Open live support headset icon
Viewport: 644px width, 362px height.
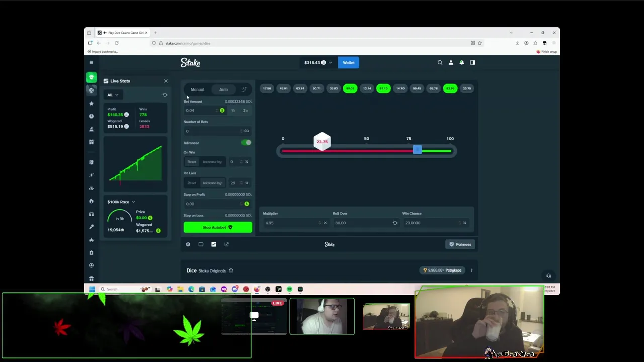coord(548,276)
